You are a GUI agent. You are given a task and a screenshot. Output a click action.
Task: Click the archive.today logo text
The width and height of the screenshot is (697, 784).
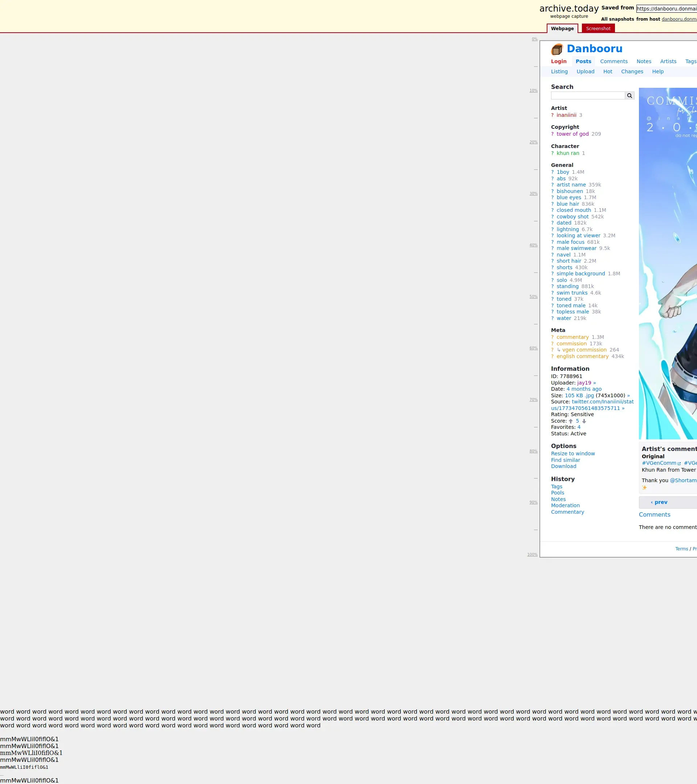tap(569, 8)
